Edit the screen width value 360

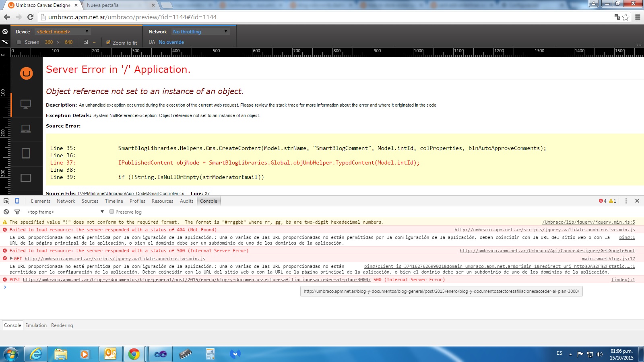(x=49, y=42)
